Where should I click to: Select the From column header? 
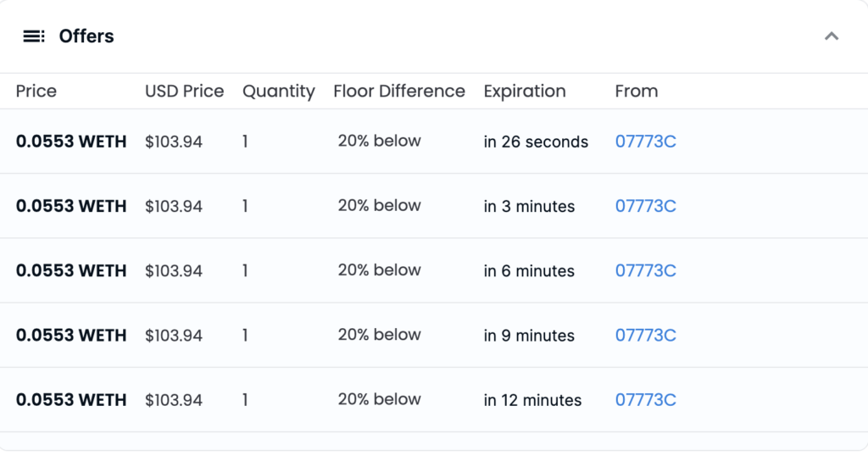pos(637,92)
